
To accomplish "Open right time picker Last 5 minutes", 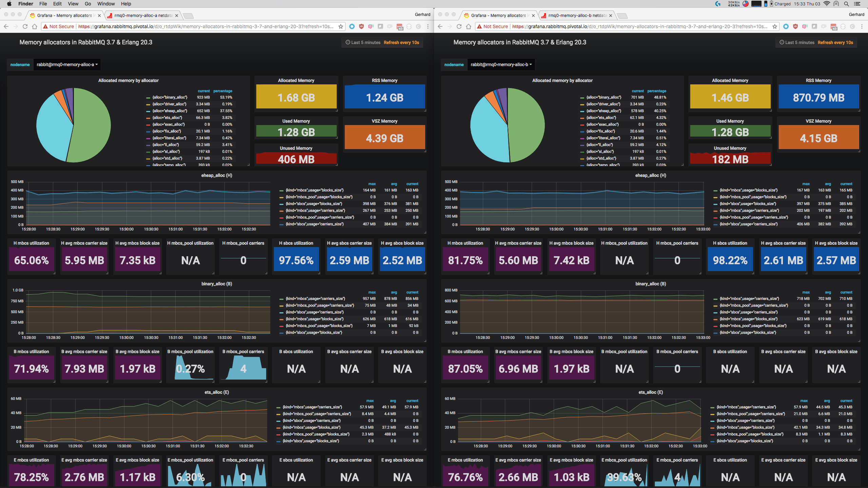I will (797, 42).
